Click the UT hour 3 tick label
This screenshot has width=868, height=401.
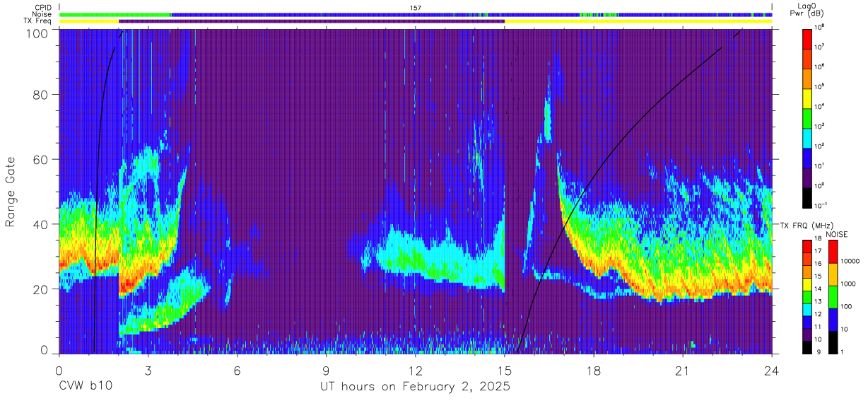click(148, 371)
